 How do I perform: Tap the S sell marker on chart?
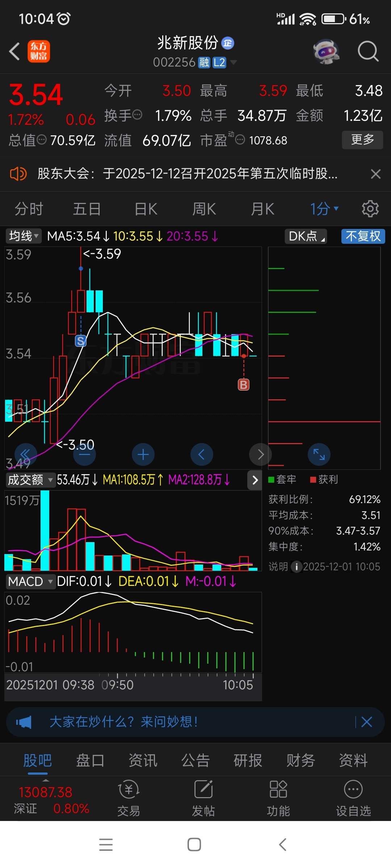81,341
